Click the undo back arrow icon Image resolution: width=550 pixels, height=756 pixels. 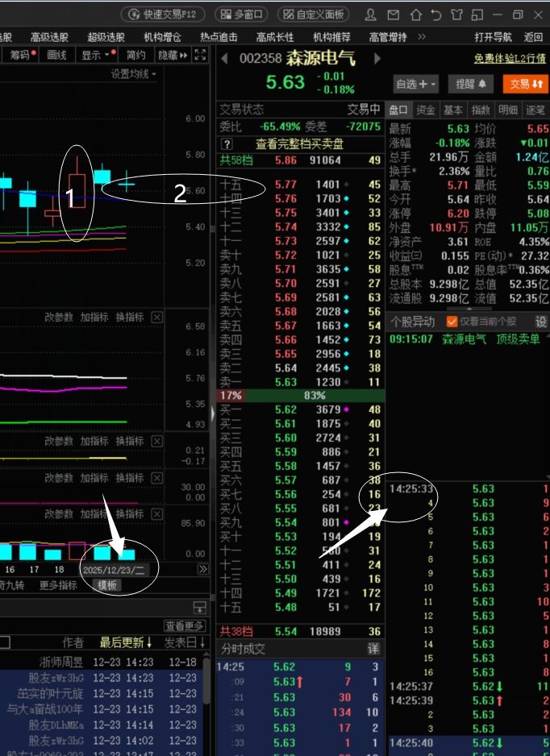click(x=436, y=15)
